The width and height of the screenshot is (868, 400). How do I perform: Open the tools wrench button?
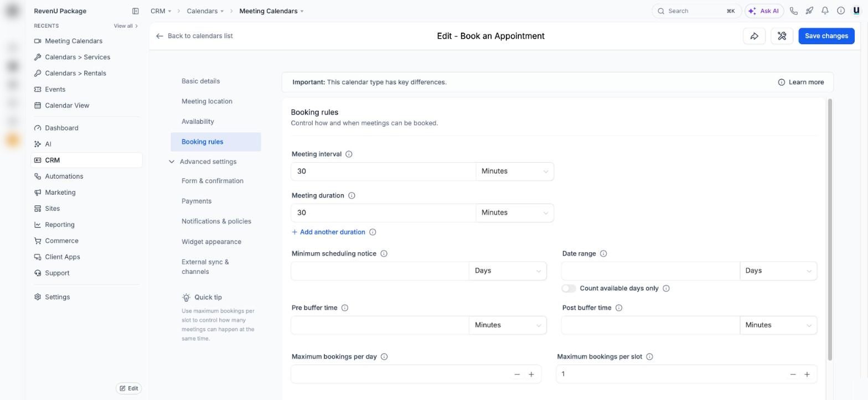coord(782,36)
